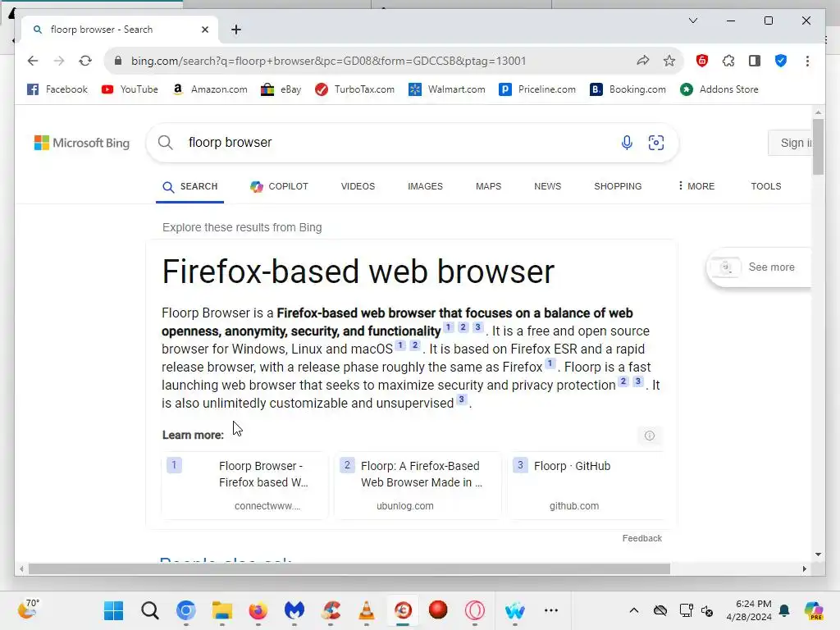Open VLC media player from taskbar

point(367,610)
